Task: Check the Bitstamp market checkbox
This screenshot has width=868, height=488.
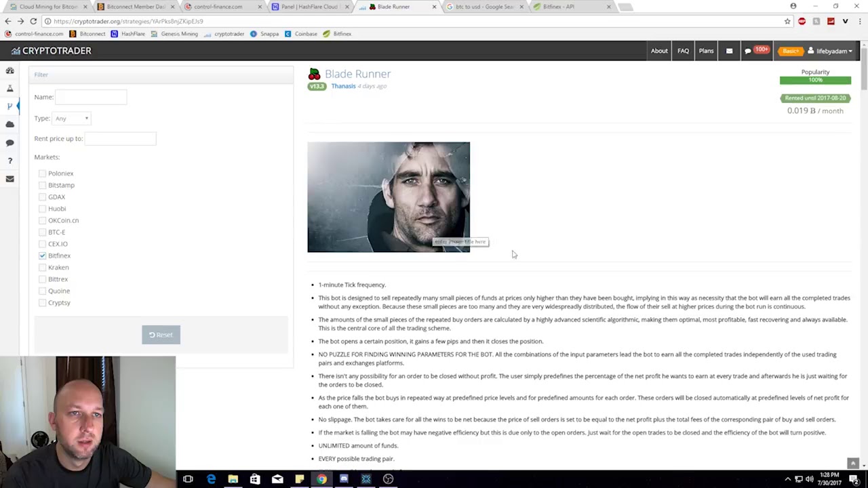Action: coord(42,185)
